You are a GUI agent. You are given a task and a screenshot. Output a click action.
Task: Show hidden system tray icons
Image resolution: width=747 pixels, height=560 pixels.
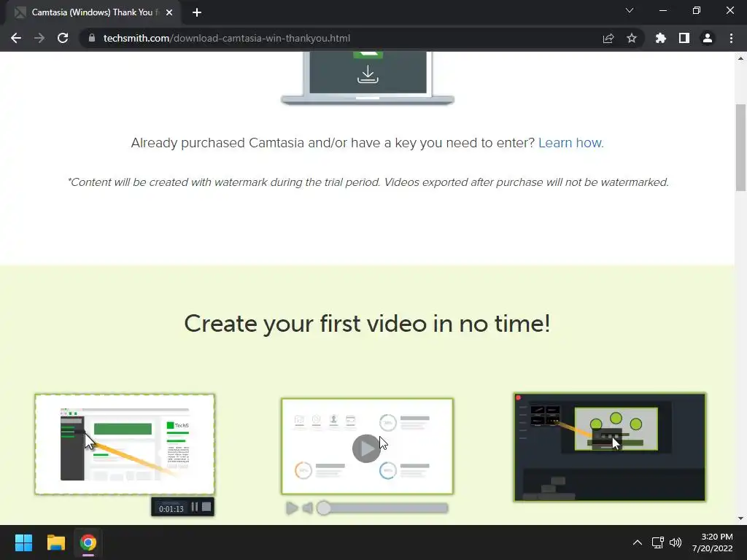(x=638, y=542)
